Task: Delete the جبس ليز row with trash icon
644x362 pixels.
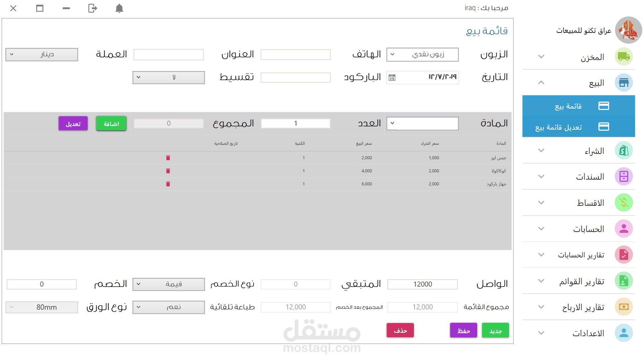Action: [x=168, y=158]
